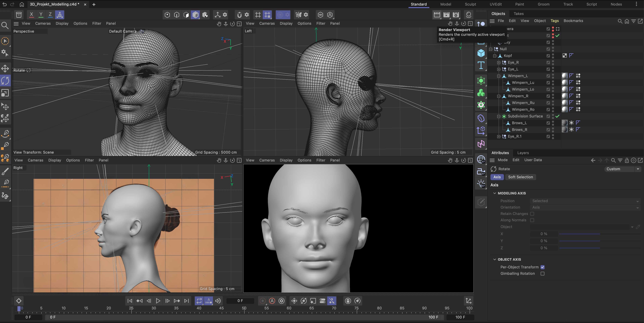This screenshot has height=323, width=644.
Task: Click Attributes panel lock icon
Action: [627, 160]
